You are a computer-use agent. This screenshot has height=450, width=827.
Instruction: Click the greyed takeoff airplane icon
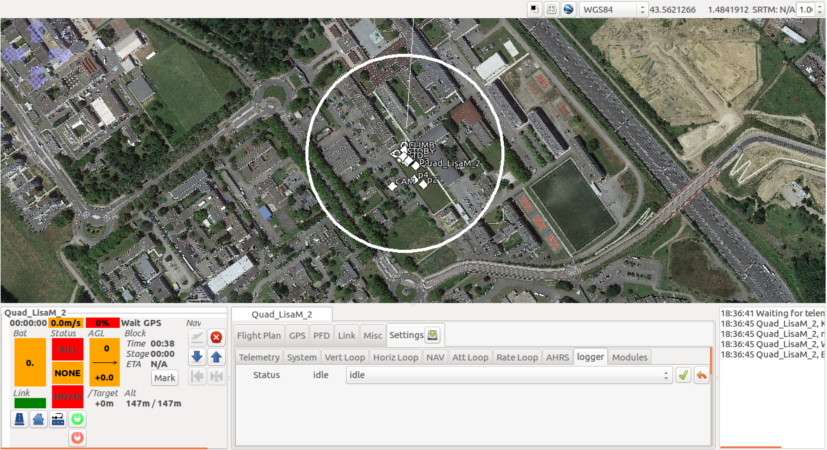coord(197,337)
